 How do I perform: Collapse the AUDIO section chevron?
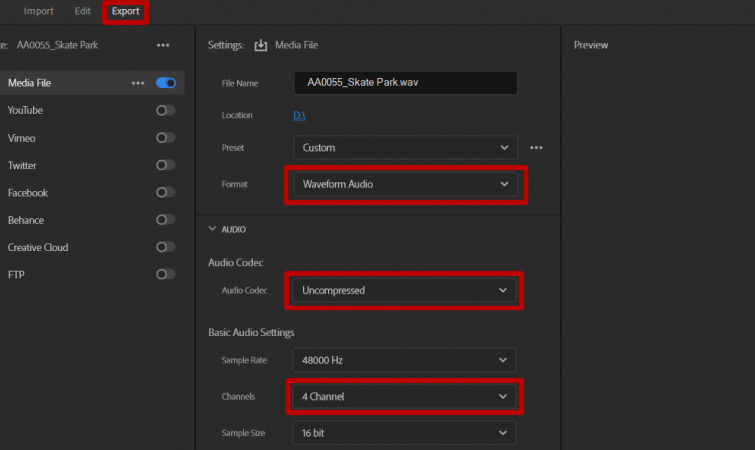point(212,229)
